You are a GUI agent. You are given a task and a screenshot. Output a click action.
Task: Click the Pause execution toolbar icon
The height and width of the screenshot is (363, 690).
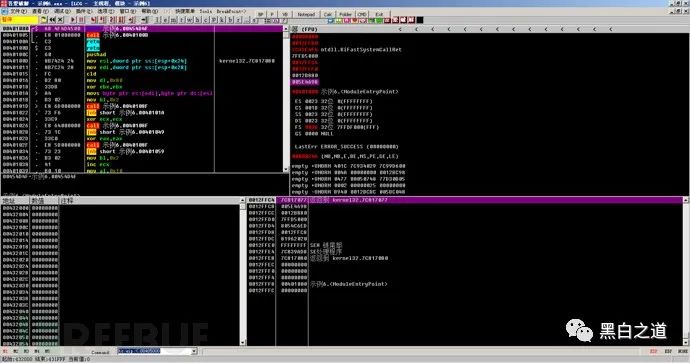(x=81, y=20)
